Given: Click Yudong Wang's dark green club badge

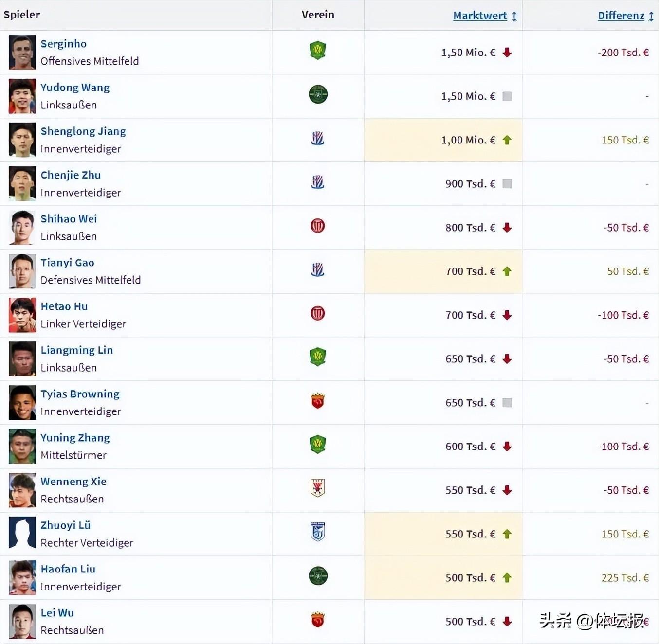Looking at the screenshot, I should [x=318, y=94].
